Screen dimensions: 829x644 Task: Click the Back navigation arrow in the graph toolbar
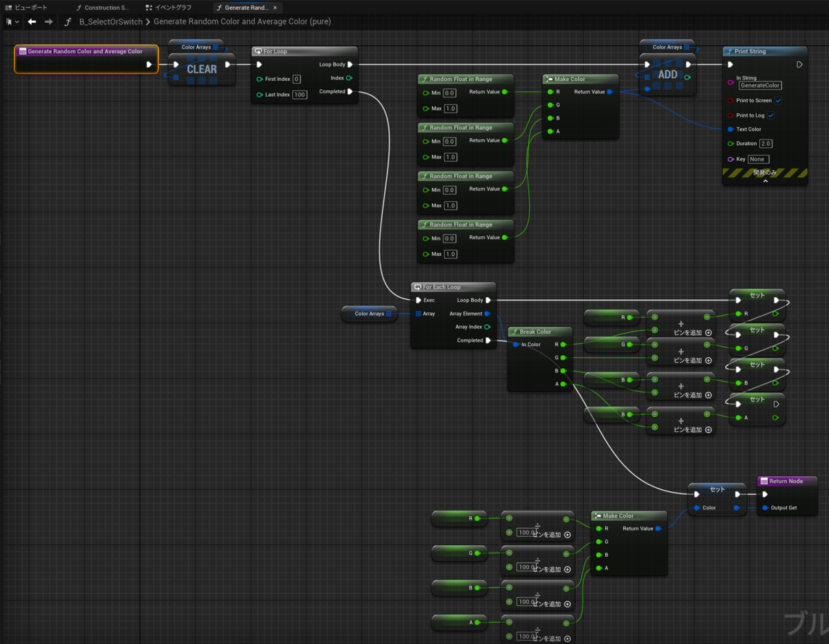(32, 21)
